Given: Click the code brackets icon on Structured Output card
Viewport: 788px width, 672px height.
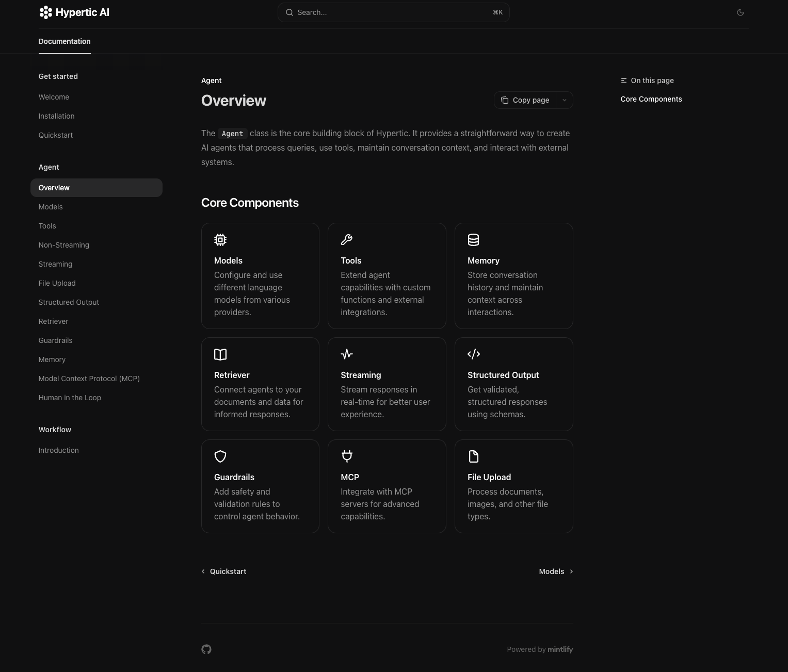Looking at the screenshot, I should coord(473,354).
